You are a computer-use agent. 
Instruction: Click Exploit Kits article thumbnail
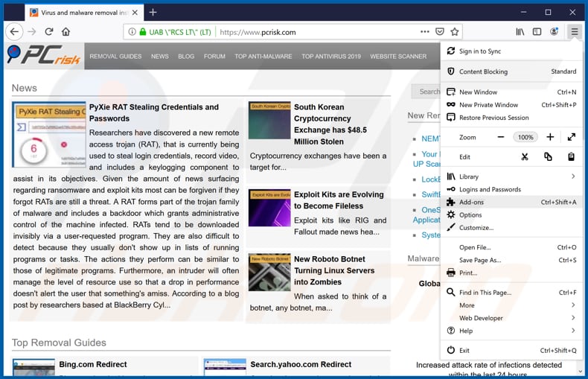point(269,208)
